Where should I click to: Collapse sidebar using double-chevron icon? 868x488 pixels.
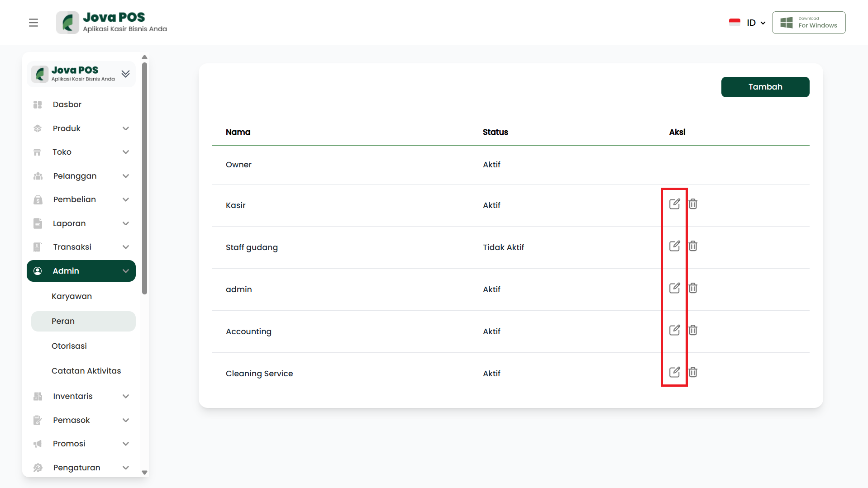pos(125,74)
